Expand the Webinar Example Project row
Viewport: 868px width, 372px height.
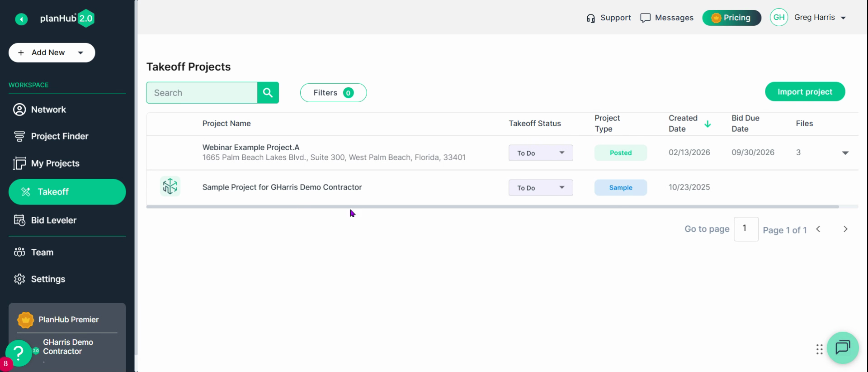pyautogui.click(x=845, y=153)
